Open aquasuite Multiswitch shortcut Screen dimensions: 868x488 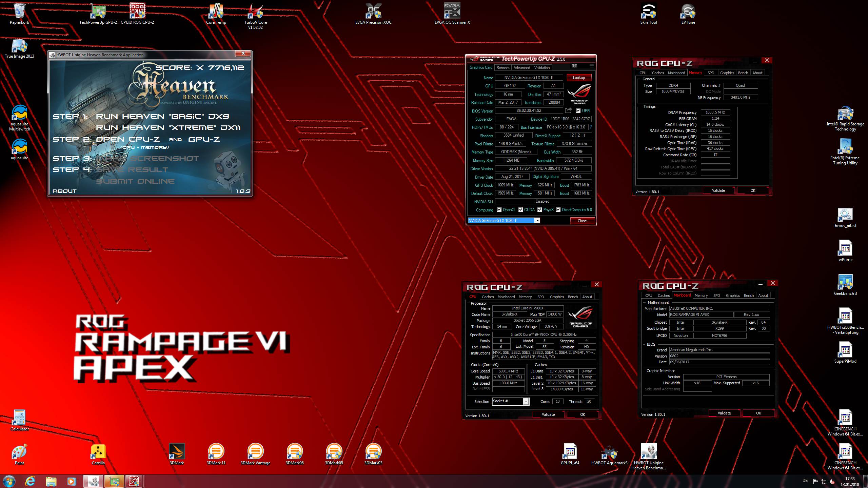pos(19,118)
